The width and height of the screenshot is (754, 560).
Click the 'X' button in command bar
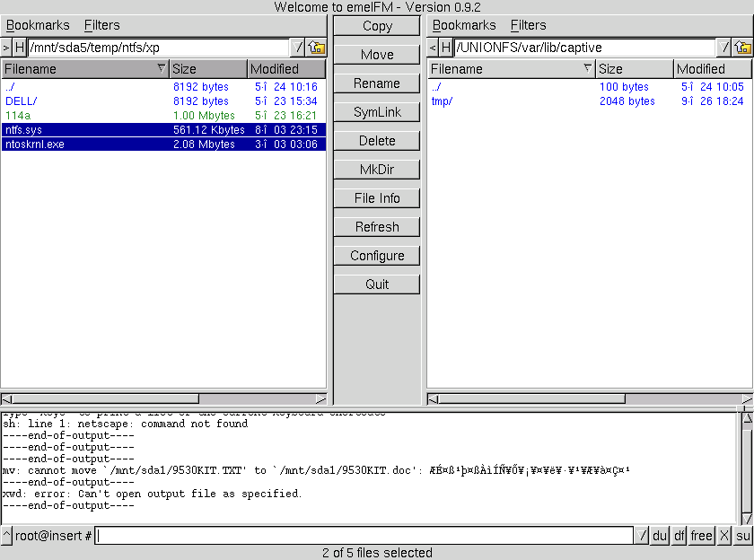tap(724, 536)
